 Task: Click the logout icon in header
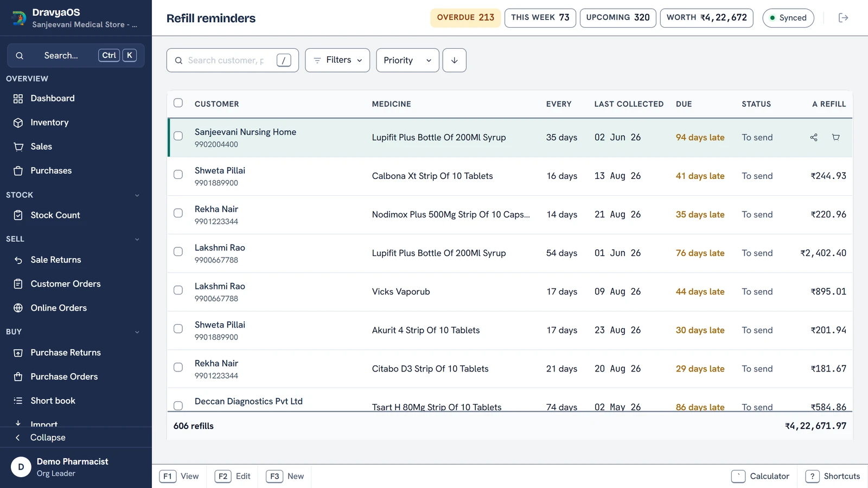point(843,18)
